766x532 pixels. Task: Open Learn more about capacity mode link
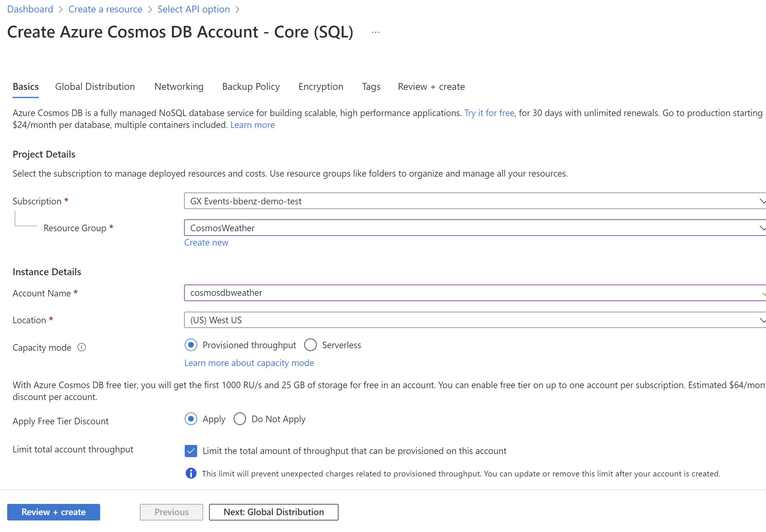click(x=249, y=363)
